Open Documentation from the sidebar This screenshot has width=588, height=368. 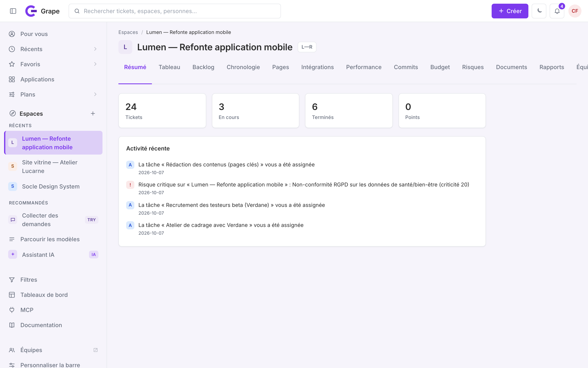click(x=53, y=325)
